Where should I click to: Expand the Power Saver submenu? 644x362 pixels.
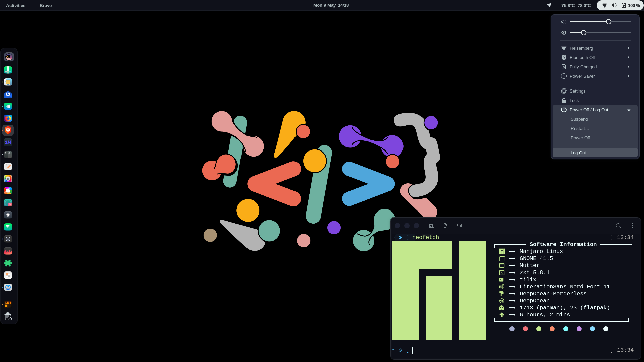(x=595, y=76)
